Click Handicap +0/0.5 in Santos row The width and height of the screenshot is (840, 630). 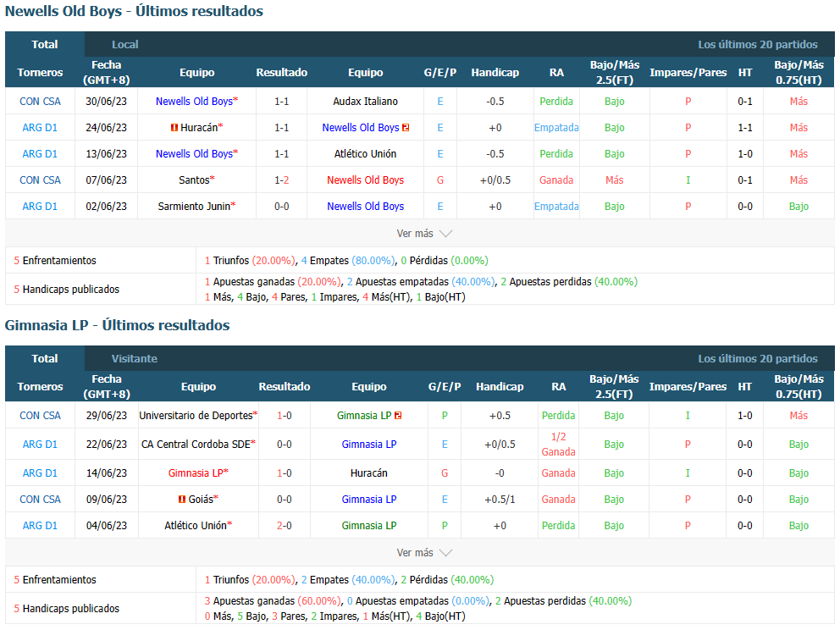pos(495,180)
